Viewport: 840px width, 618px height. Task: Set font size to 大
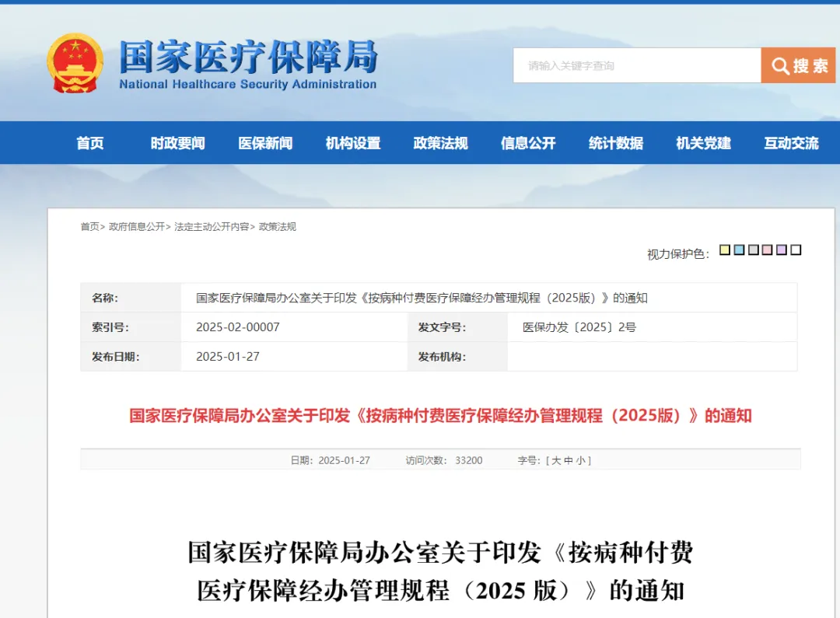click(556, 460)
